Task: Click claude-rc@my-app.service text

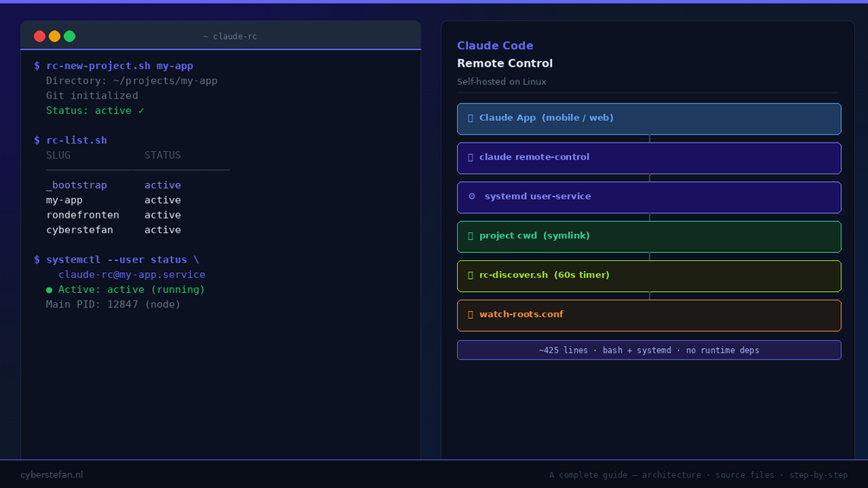Action: (132, 275)
